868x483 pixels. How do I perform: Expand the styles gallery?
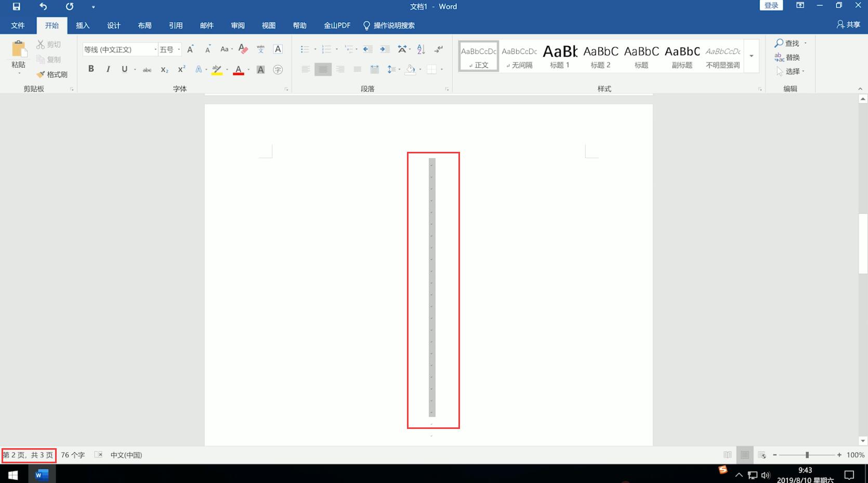coord(751,56)
